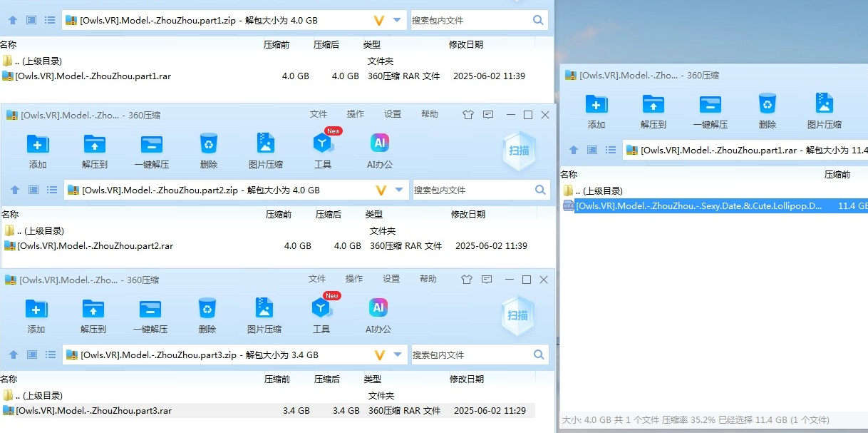Expand the part1.zip path dropdown arrow
The height and width of the screenshot is (433, 868).
pos(398,20)
